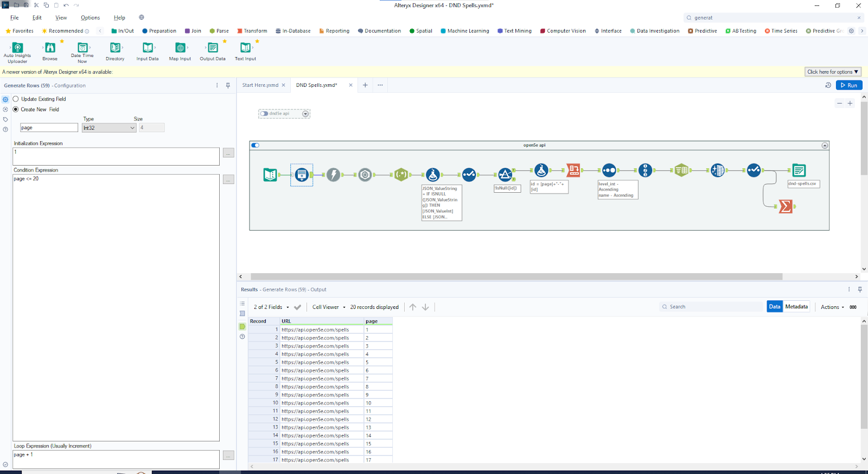Collapse the open5e api container chevron

[825, 146]
